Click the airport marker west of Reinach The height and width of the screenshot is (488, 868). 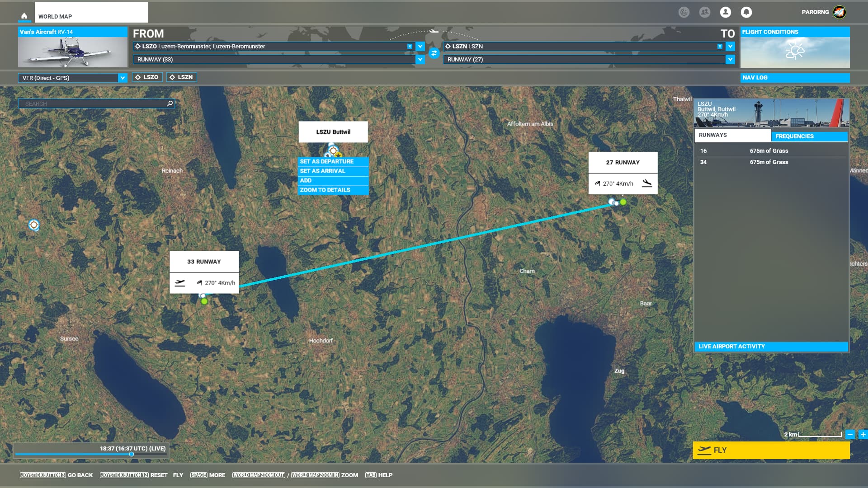[34, 225]
